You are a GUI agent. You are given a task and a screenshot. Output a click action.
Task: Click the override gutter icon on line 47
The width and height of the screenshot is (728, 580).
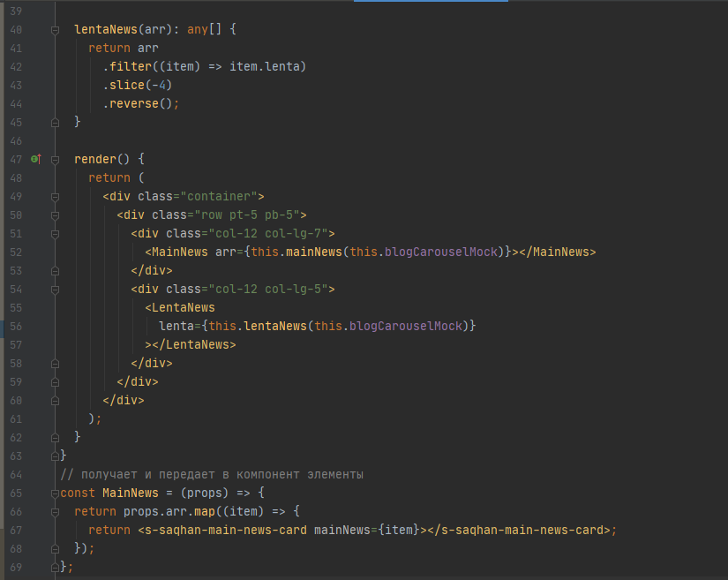tap(36, 159)
